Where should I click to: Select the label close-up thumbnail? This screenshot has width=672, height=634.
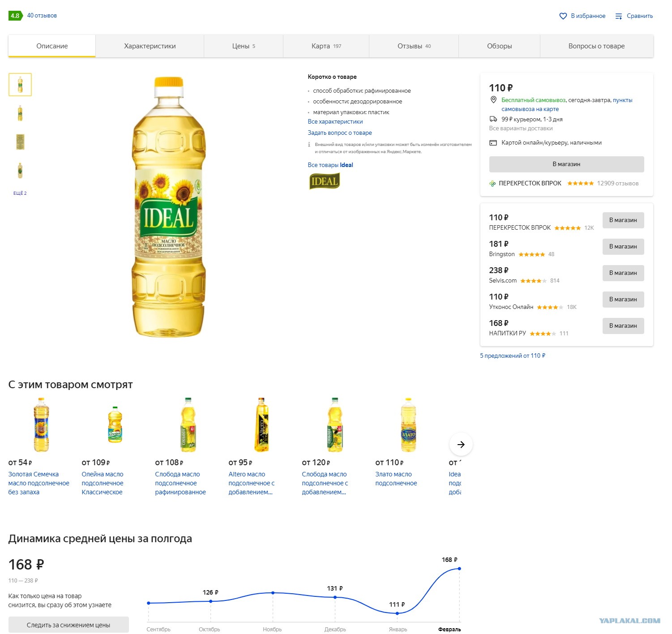20,142
